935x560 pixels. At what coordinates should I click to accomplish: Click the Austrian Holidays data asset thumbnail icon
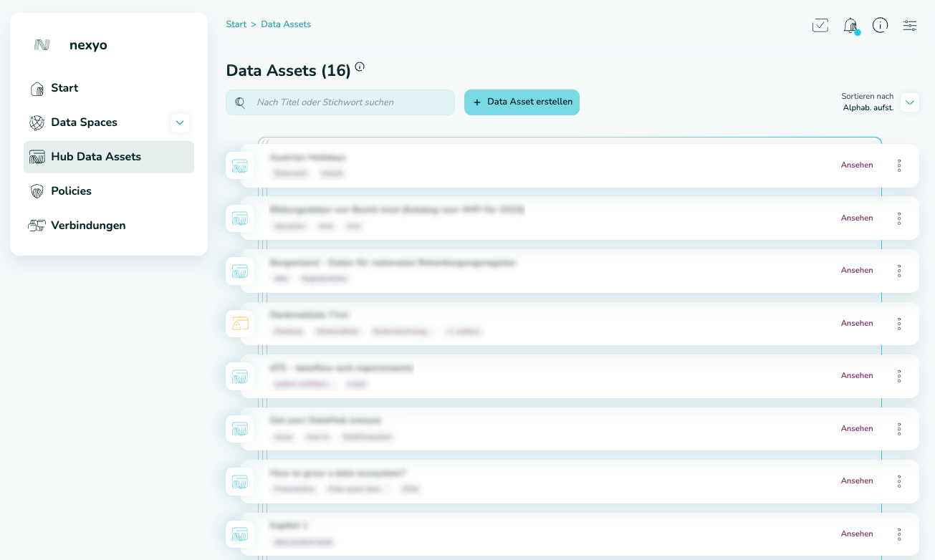click(239, 165)
